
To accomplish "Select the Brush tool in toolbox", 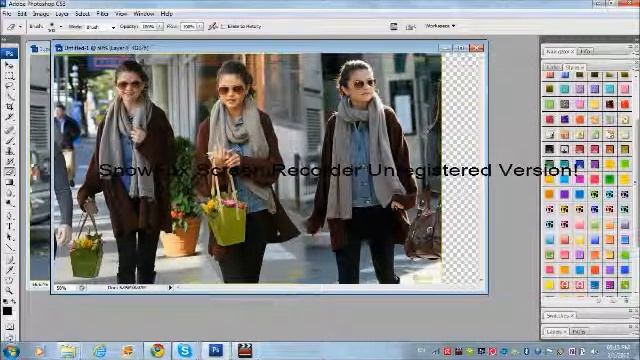I will pyautogui.click(x=9, y=141).
